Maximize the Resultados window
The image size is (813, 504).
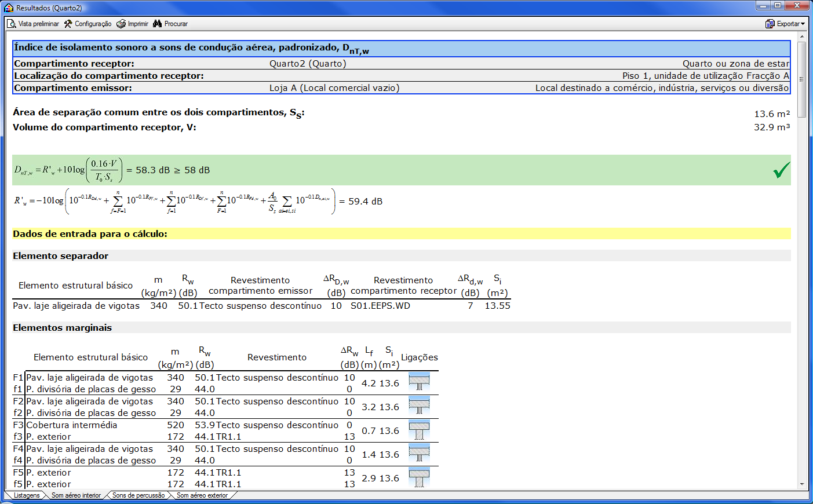click(778, 6)
